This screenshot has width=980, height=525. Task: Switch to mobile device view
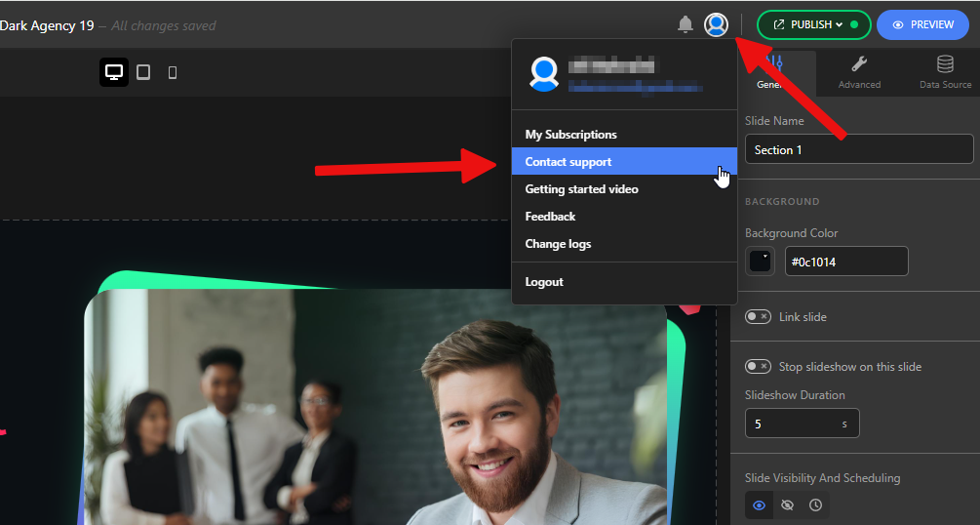173,72
